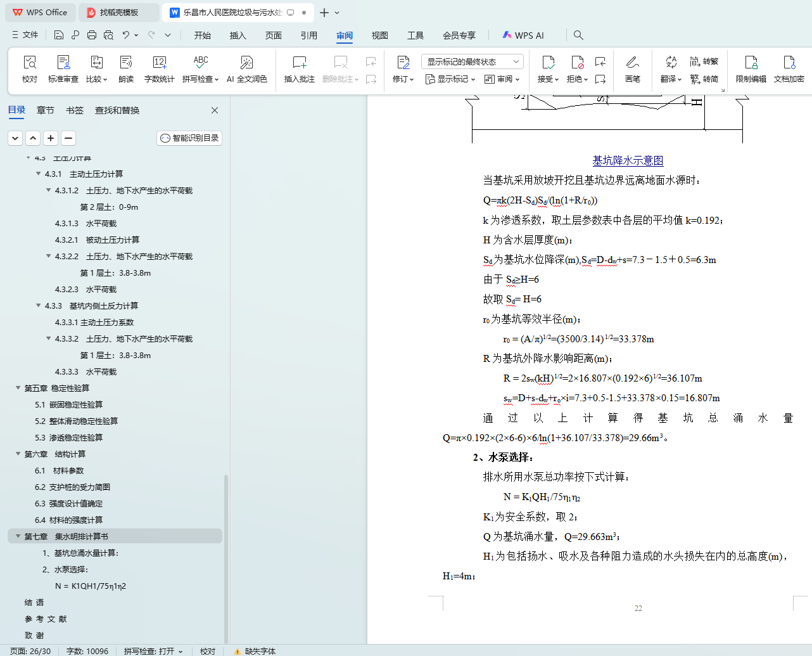Switch to the 插入 ribbon tab
The height and width of the screenshot is (656, 812).
(x=238, y=35)
